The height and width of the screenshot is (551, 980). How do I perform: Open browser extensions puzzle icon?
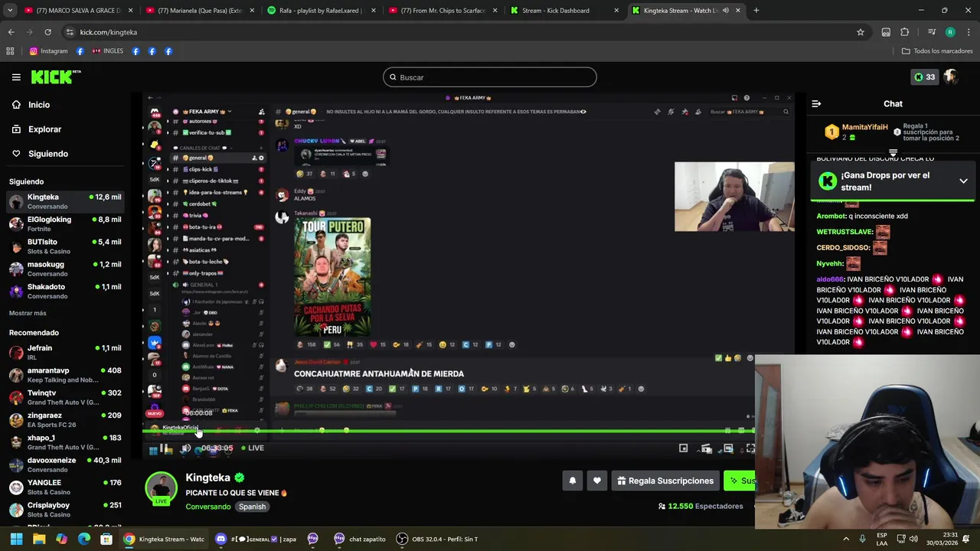click(905, 32)
